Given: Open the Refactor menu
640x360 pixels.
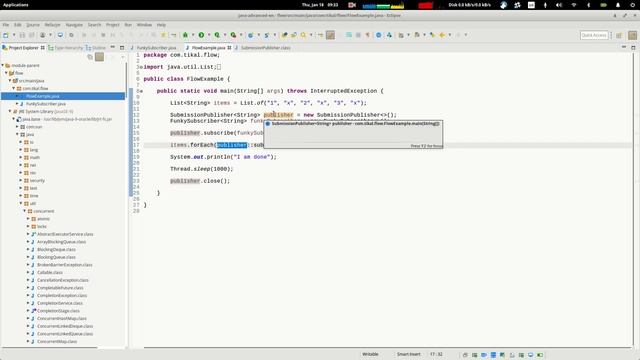Looking at the screenshot, I should coord(52,25).
